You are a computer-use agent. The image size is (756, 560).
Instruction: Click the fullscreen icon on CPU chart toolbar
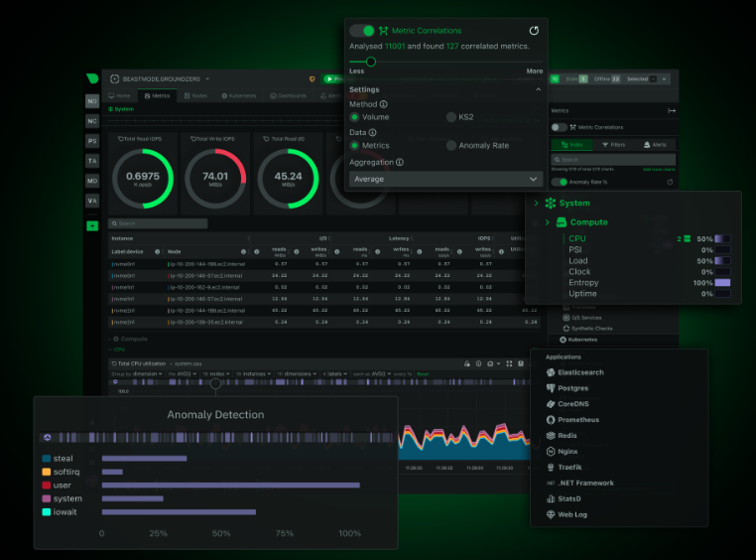pos(509,363)
